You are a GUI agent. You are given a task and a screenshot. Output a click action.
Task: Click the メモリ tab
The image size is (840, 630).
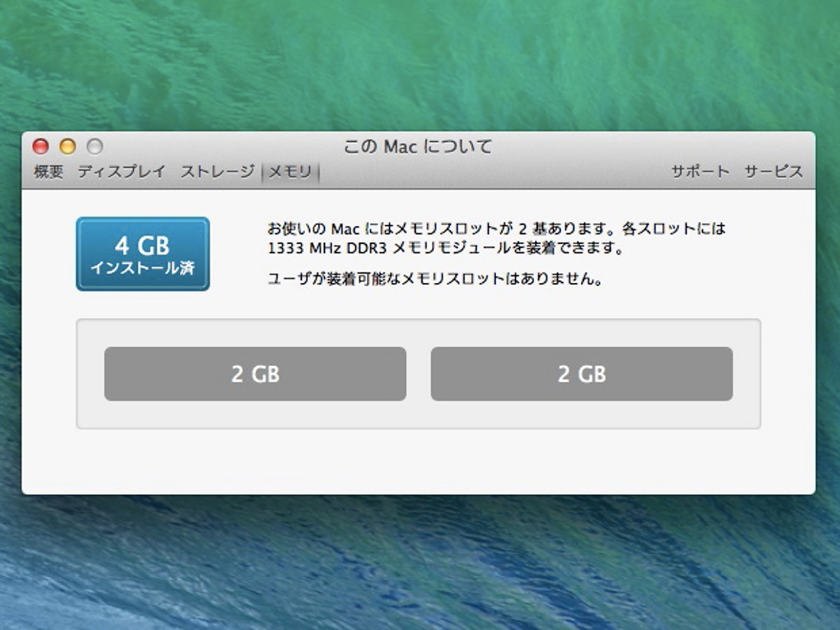tap(290, 172)
